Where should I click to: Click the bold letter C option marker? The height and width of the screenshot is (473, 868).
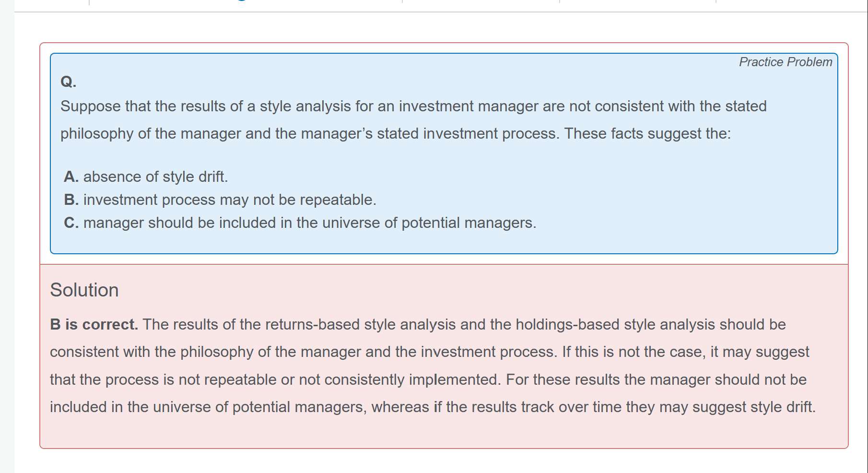click(x=71, y=223)
